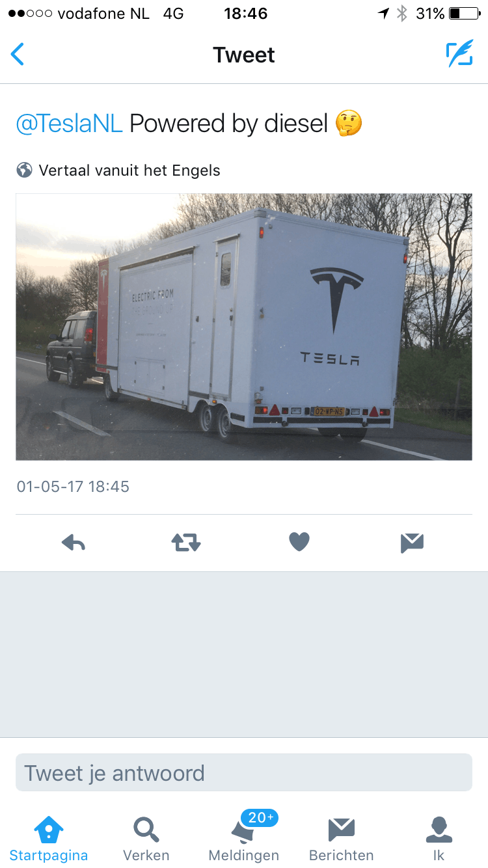Tap the 'Tweet je antwoord' reply field
The width and height of the screenshot is (488, 868).
click(244, 772)
